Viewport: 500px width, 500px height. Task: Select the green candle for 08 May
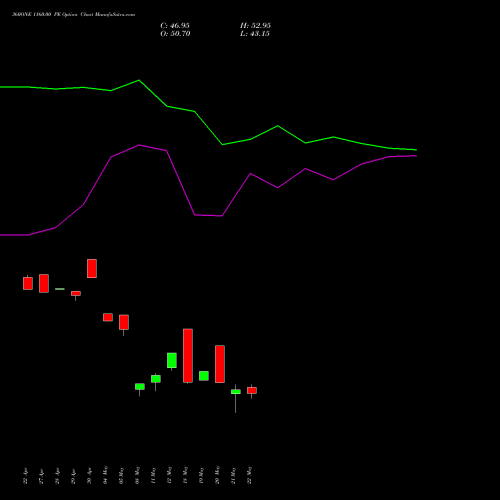(x=140, y=387)
